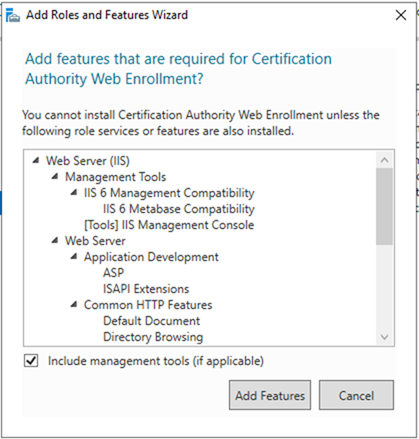Screen dimensions: 419x439
Task: Click the Cancel button
Action: point(356,395)
